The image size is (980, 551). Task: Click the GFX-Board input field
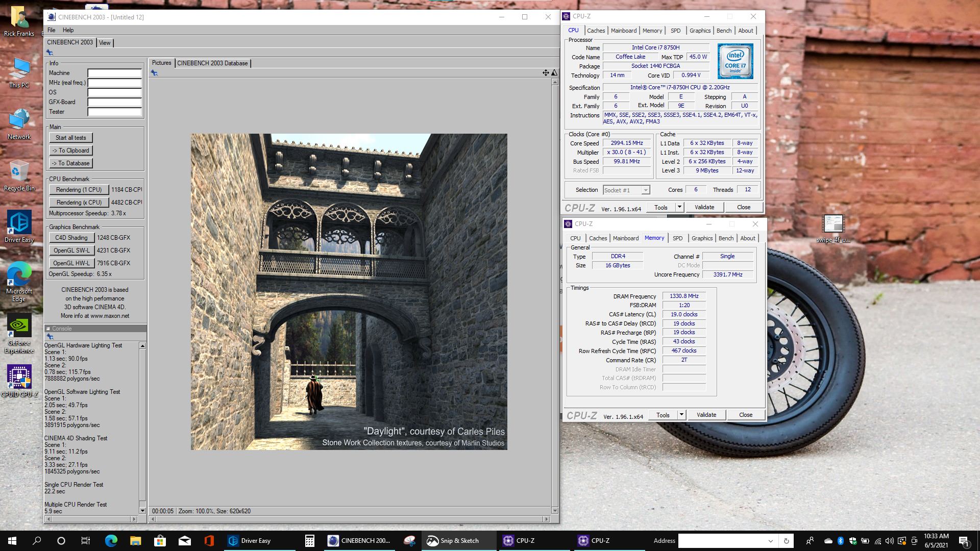[x=115, y=102]
